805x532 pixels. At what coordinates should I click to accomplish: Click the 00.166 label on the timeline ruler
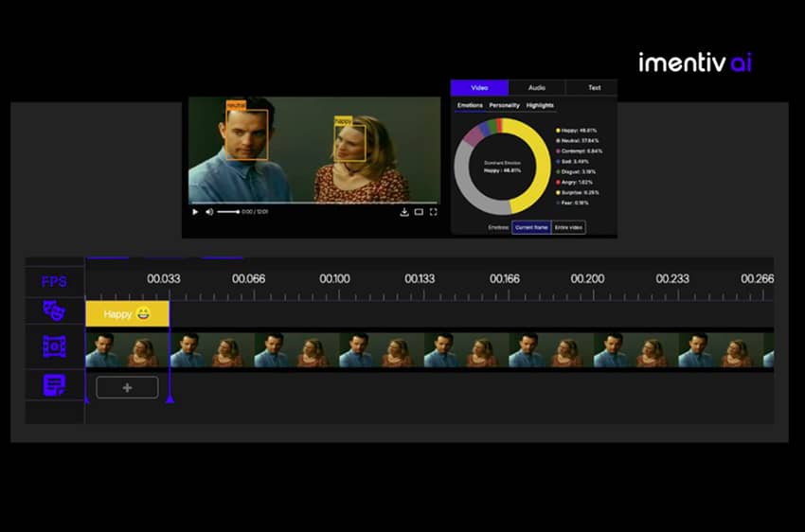coord(504,278)
